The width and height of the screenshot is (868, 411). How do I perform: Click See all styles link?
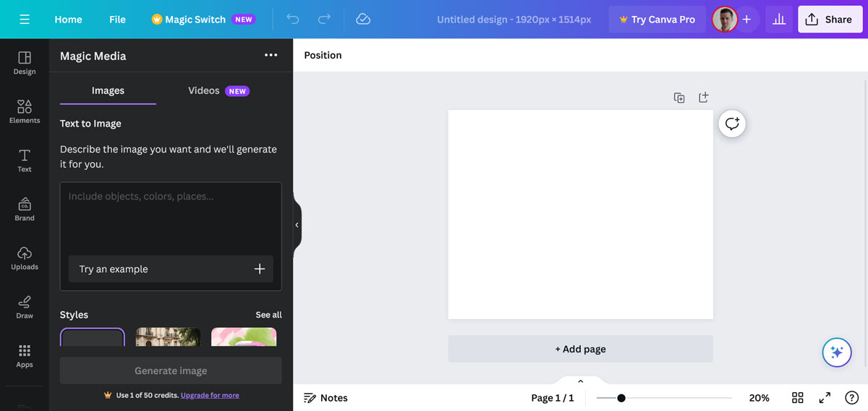268,315
